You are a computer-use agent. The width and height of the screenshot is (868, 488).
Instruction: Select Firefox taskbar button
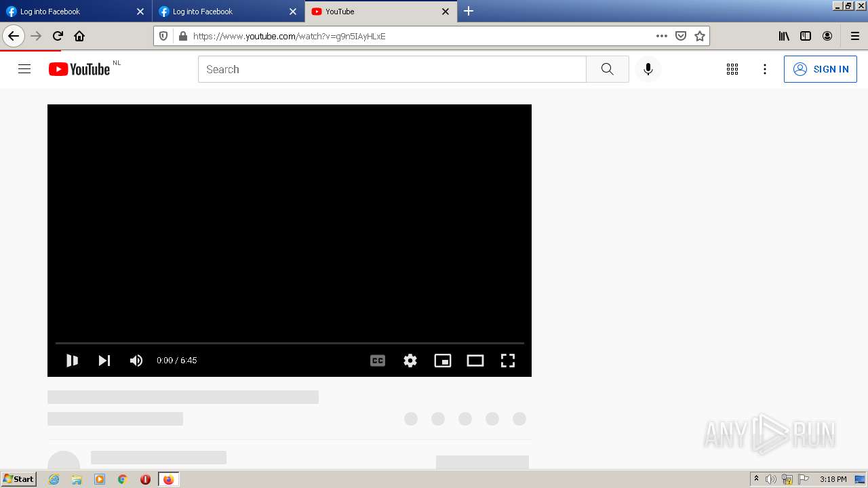(168, 479)
